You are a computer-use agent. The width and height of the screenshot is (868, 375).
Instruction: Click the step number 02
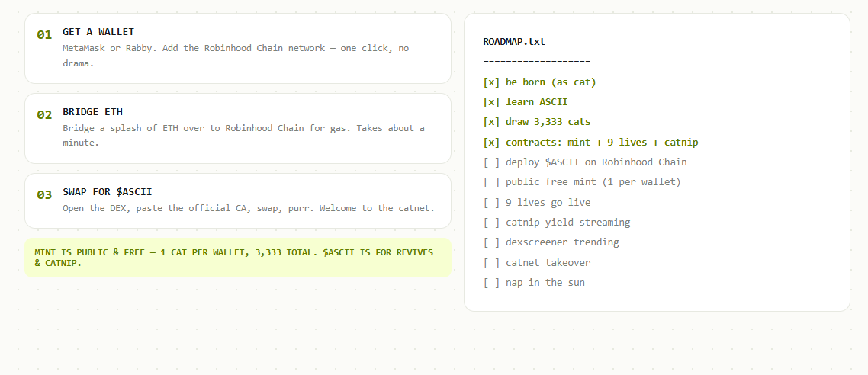tap(44, 115)
